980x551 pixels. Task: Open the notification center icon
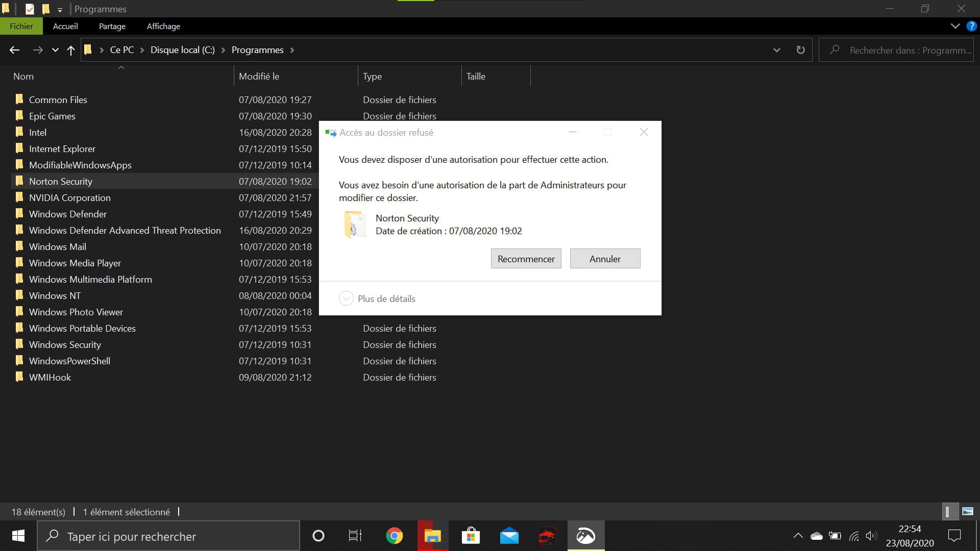click(954, 536)
